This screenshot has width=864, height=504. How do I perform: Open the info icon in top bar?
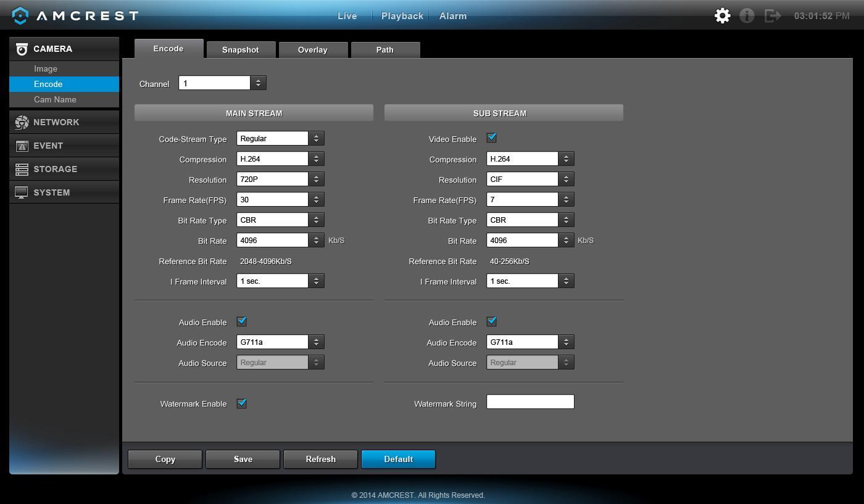(x=747, y=16)
